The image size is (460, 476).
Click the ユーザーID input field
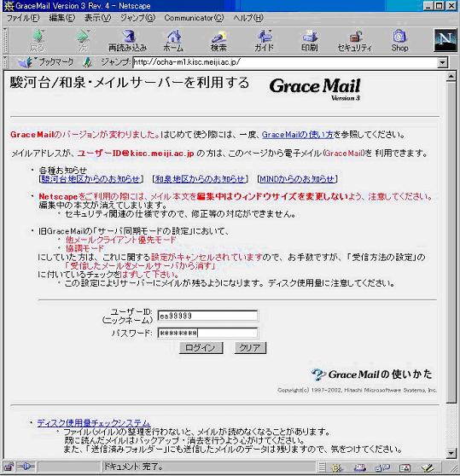207,316
